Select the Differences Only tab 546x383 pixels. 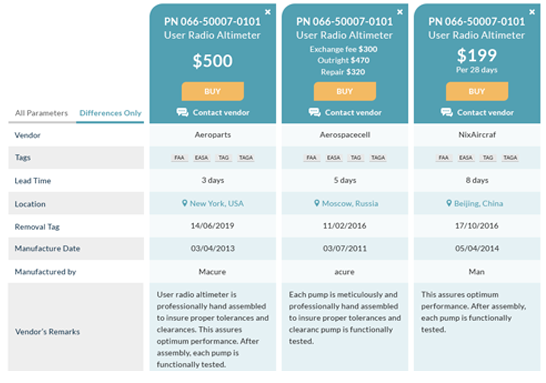click(110, 113)
